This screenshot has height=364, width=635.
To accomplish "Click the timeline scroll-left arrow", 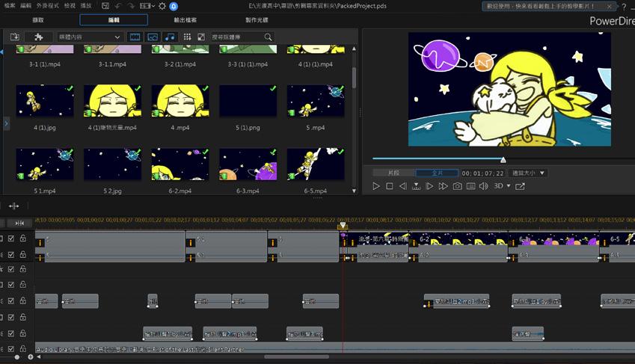I will (x=39, y=357).
